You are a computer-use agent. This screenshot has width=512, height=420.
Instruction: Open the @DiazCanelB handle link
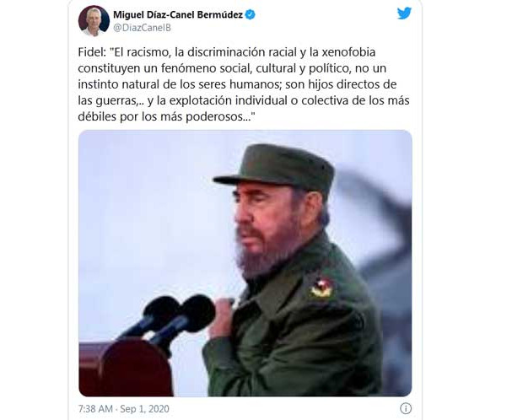pos(142,28)
